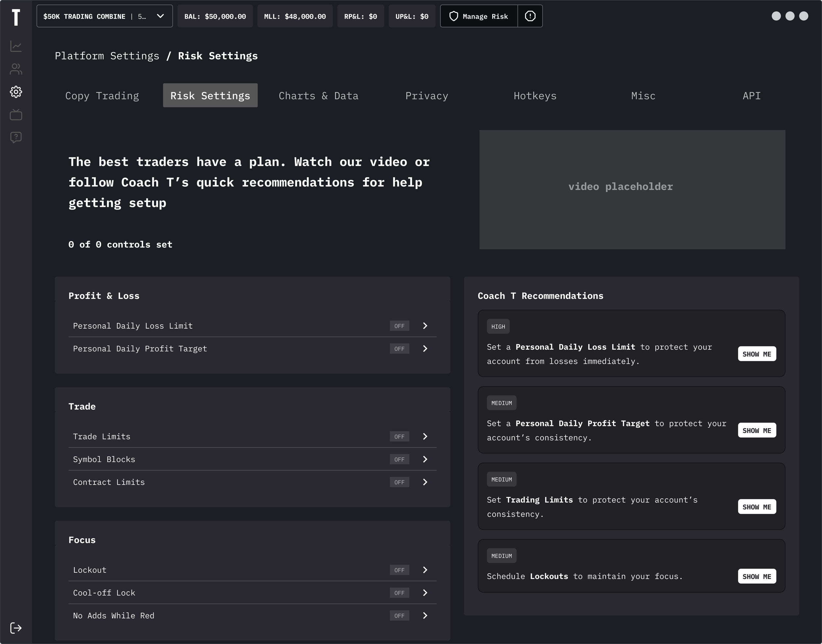Image resolution: width=822 pixels, height=644 pixels.
Task: Expand the Trade Limits chevron
Action: (425, 437)
